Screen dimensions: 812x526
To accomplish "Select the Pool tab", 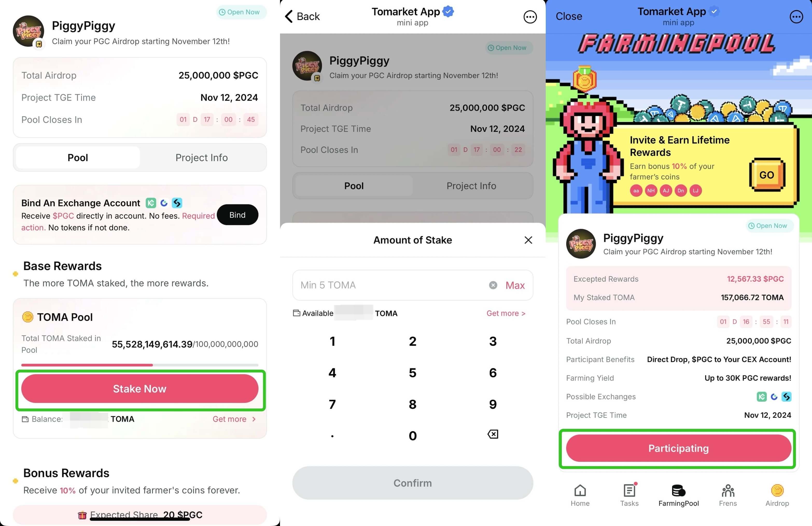I will pyautogui.click(x=77, y=157).
